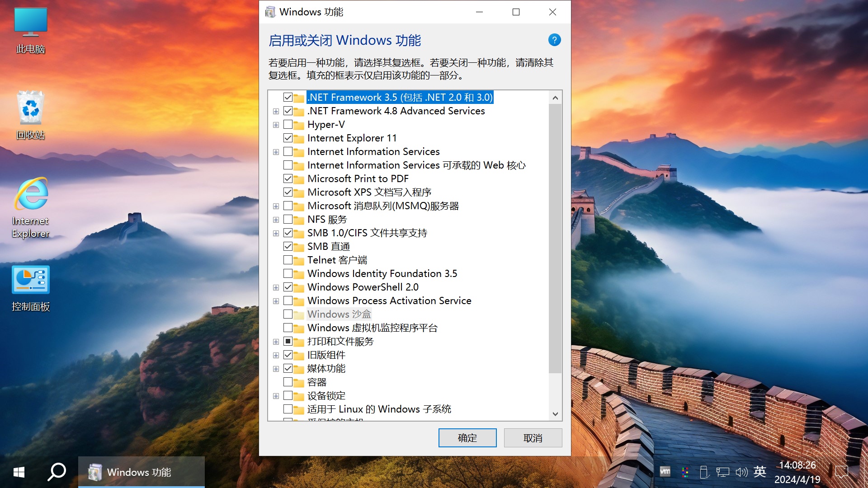
Task: Uncheck .NET Framework 3.5 checkbox
Action: click(x=288, y=97)
